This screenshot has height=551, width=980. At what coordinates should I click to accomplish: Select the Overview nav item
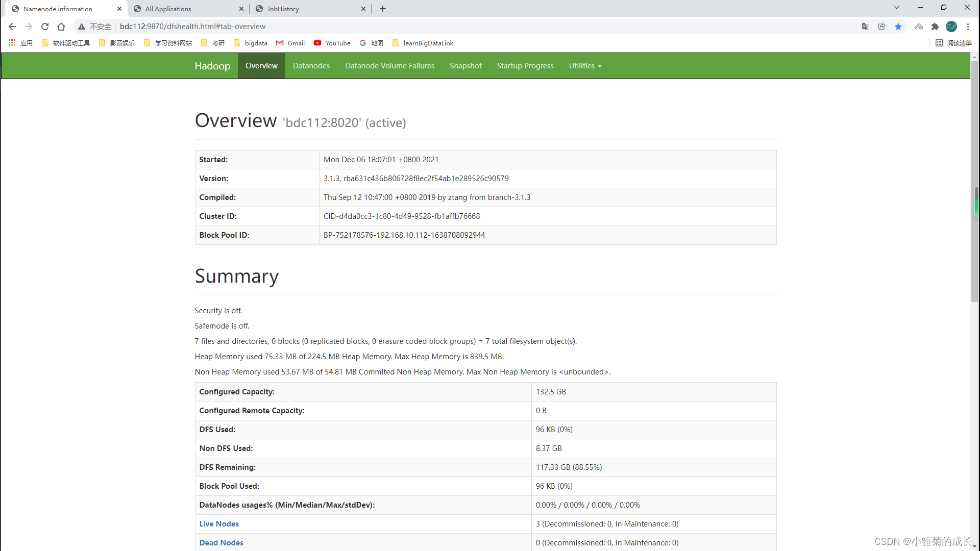coord(261,66)
